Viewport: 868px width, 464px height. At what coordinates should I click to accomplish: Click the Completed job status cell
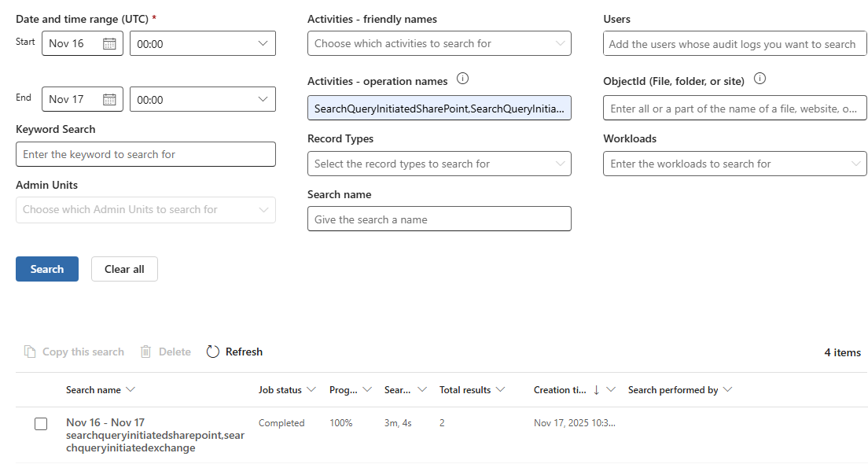pos(281,423)
